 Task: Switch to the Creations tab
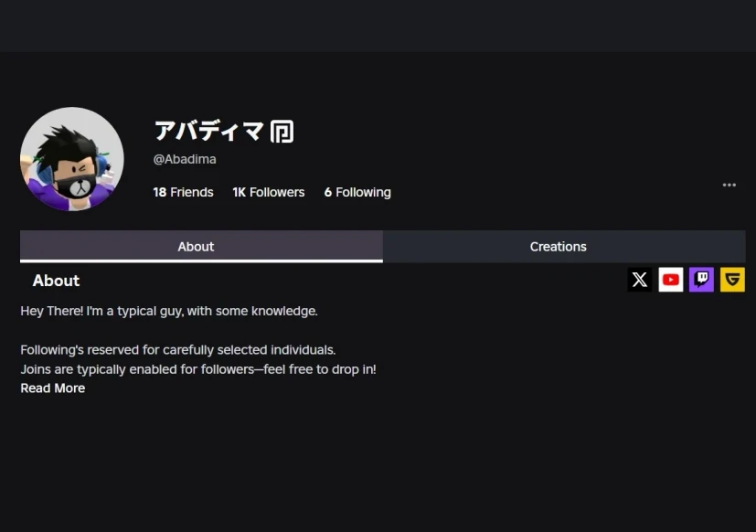pyautogui.click(x=558, y=247)
